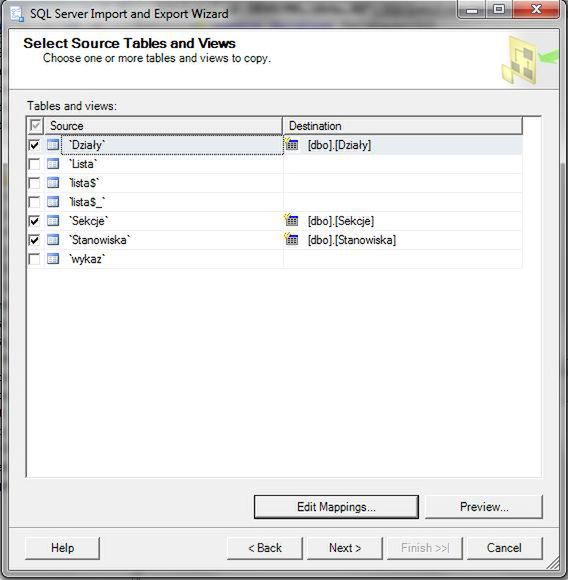The width and height of the screenshot is (568, 580).
Task: Check the `Lista` source table checkbox
Action: [x=34, y=164]
